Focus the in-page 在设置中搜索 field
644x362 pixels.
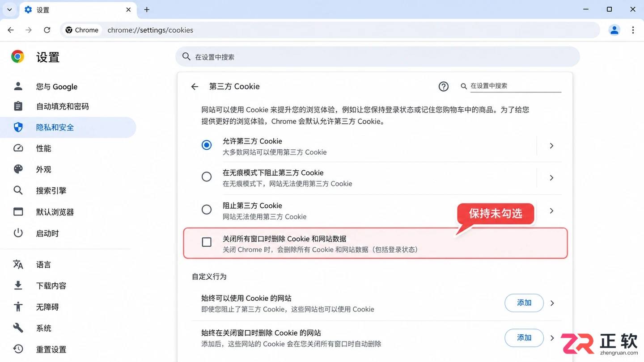click(515, 86)
